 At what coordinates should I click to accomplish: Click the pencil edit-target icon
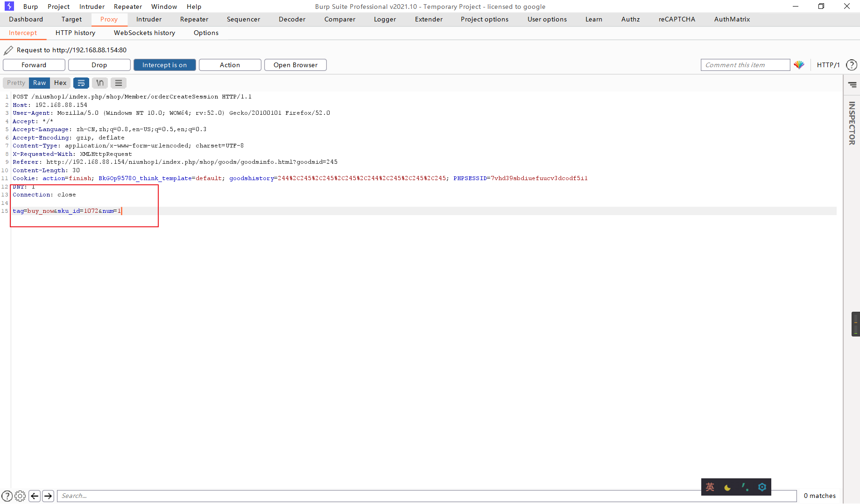click(8, 50)
